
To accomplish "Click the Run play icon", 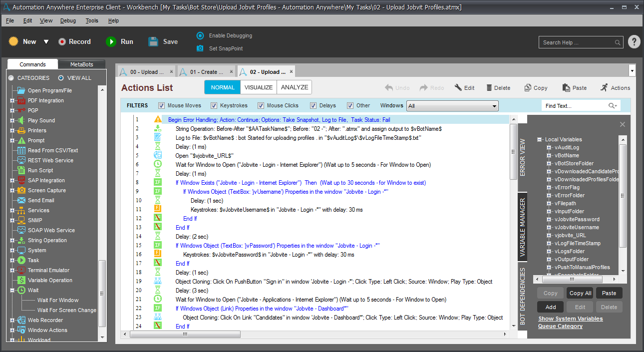I will (x=111, y=42).
